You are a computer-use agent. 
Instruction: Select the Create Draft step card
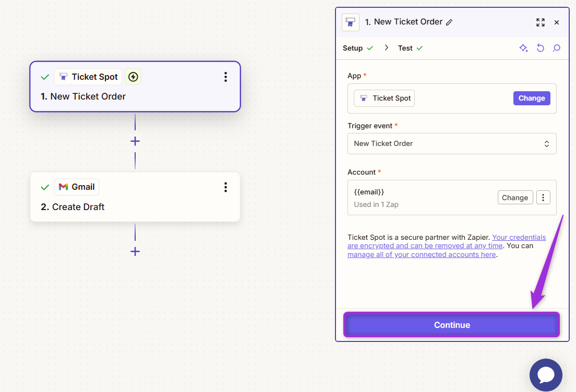pyautogui.click(x=135, y=197)
